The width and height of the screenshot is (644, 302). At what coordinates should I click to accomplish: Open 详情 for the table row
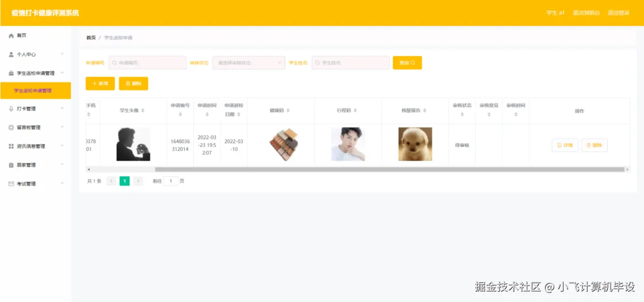(565, 145)
